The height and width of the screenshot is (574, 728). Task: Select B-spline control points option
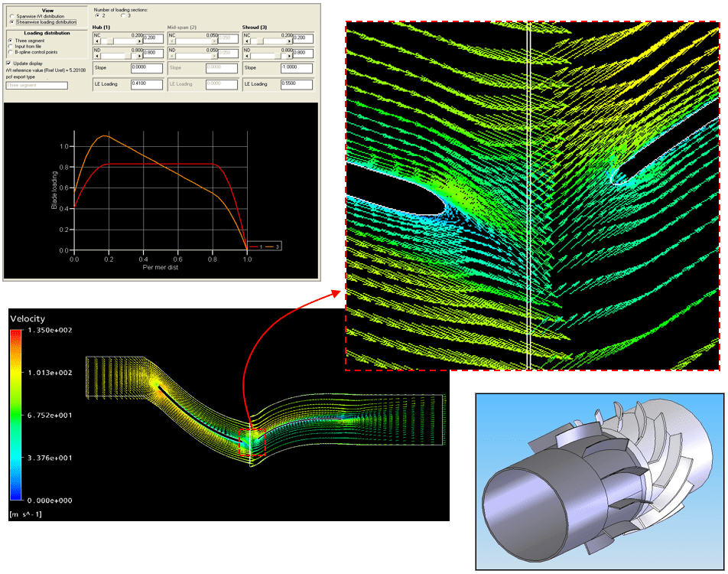point(10,51)
